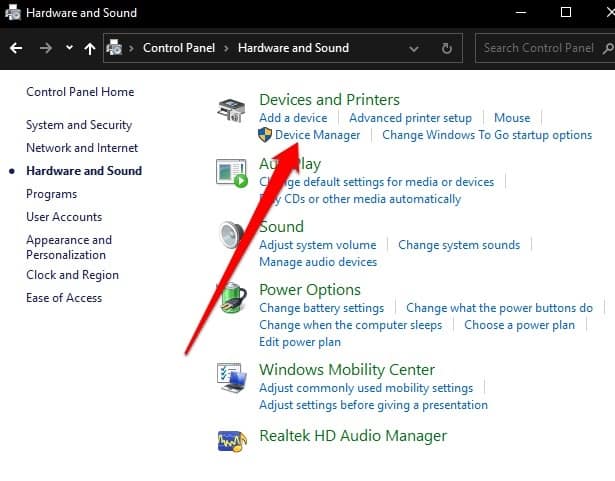Open Appearance and Personalization category
Image resolution: width=615 pixels, height=481 pixels.
tap(69, 247)
